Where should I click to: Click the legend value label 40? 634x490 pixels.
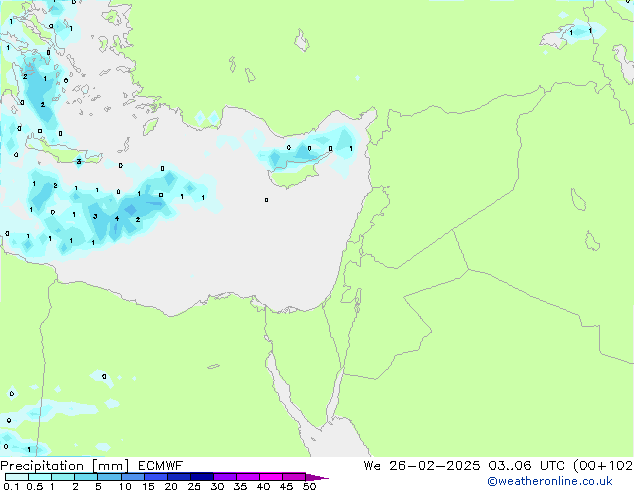[x=263, y=486]
